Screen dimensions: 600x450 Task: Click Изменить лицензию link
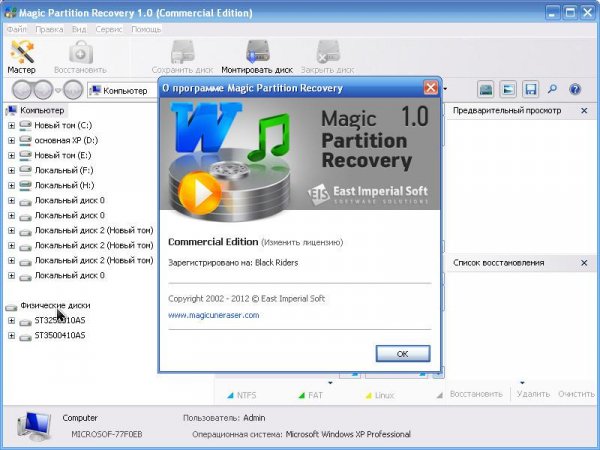point(302,242)
